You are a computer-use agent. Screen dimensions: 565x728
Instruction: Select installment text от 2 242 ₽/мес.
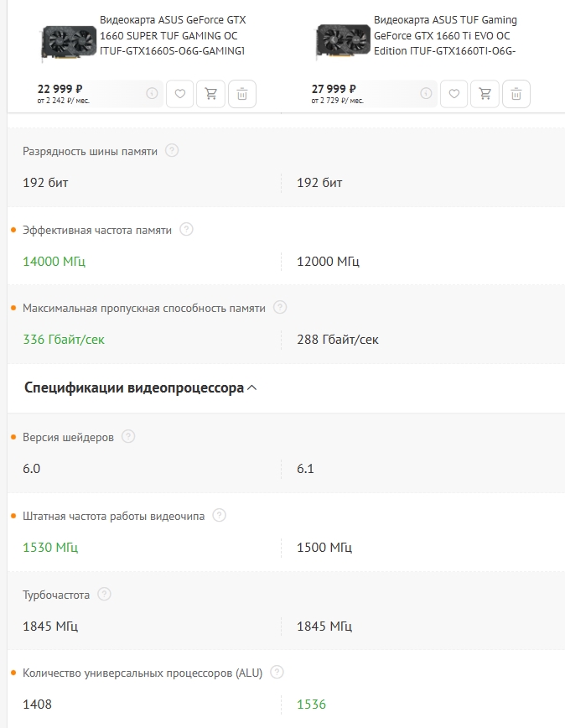pyautogui.click(x=64, y=101)
